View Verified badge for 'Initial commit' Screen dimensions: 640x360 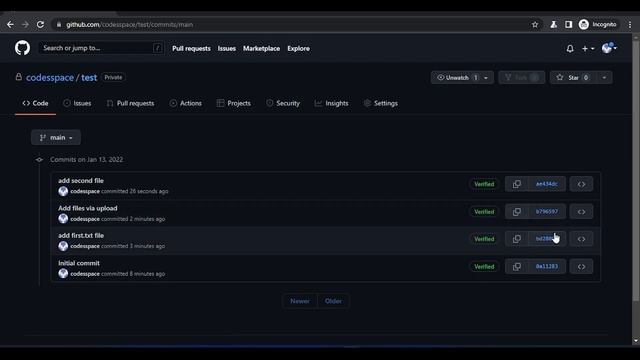(x=484, y=267)
